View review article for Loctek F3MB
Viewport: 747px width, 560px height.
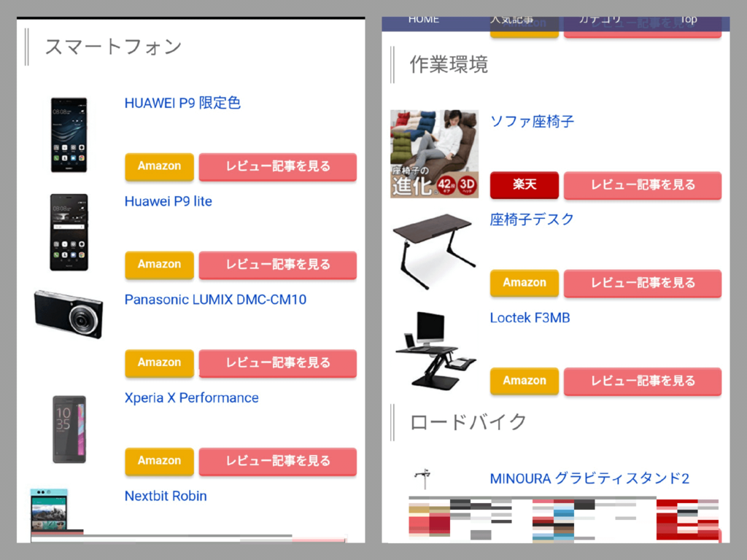click(643, 381)
